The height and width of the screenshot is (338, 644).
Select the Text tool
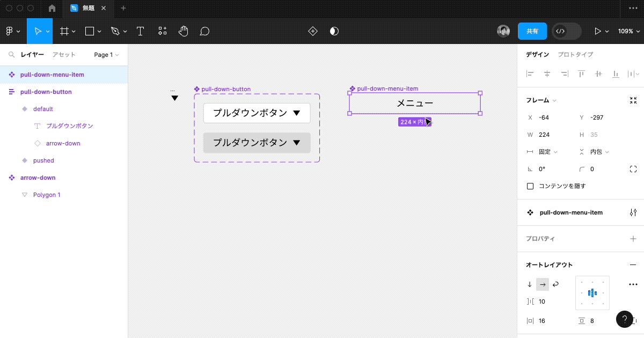[140, 31]
